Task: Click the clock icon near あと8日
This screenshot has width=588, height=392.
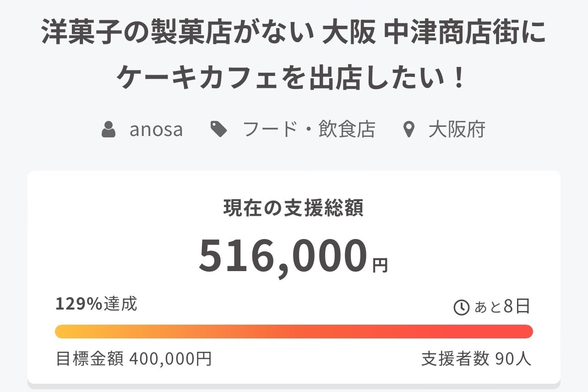Action: [x=461, y=307]
